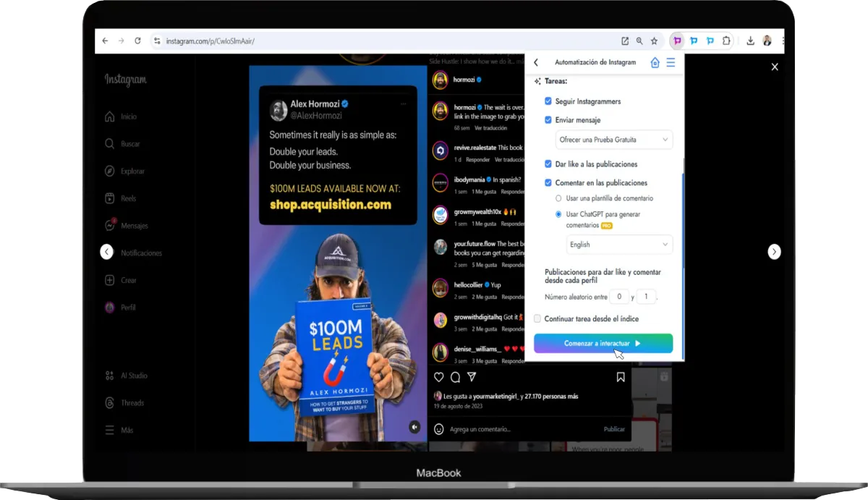Open the growwithdigitalhq profile picture

pos(440,320)
